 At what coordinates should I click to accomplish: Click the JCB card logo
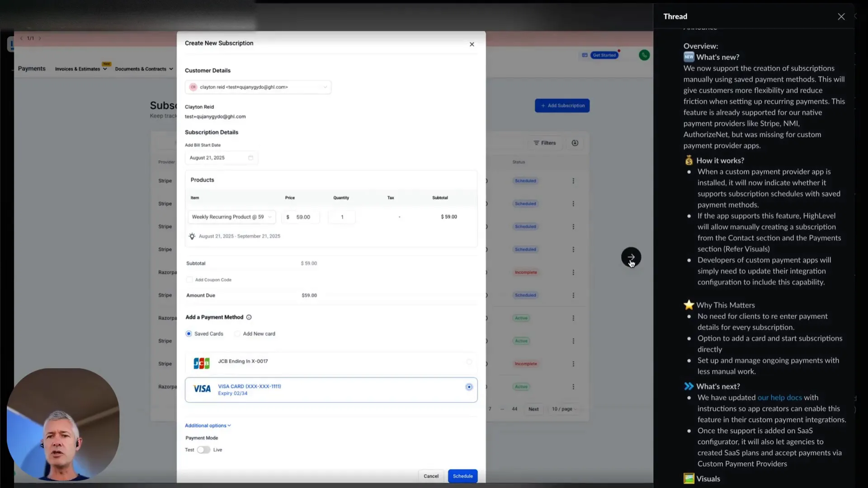(202, 363)
